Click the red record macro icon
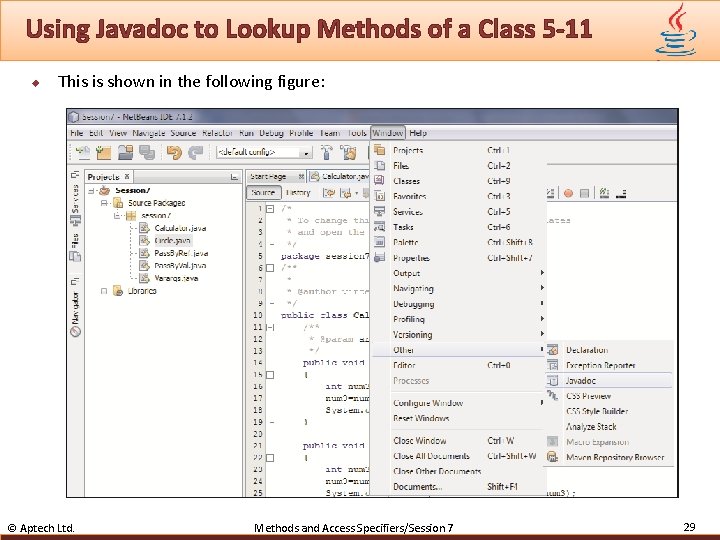The image size is (720, 540). [x=568, y=194]
